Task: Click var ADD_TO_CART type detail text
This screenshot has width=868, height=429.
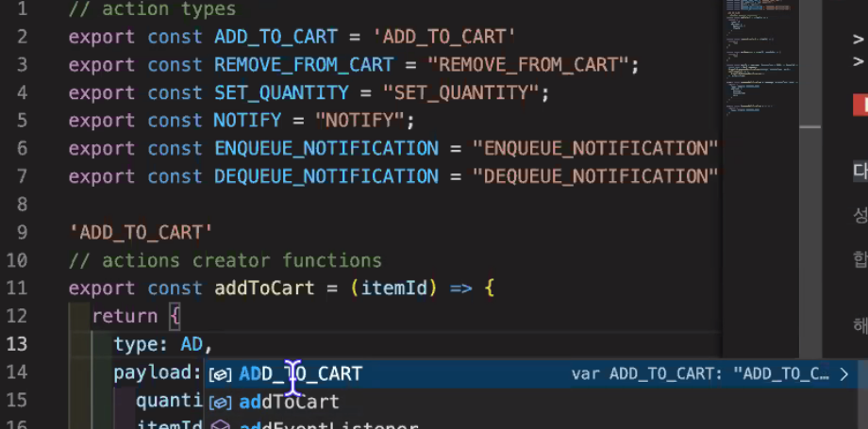Action: coord(700,374)
